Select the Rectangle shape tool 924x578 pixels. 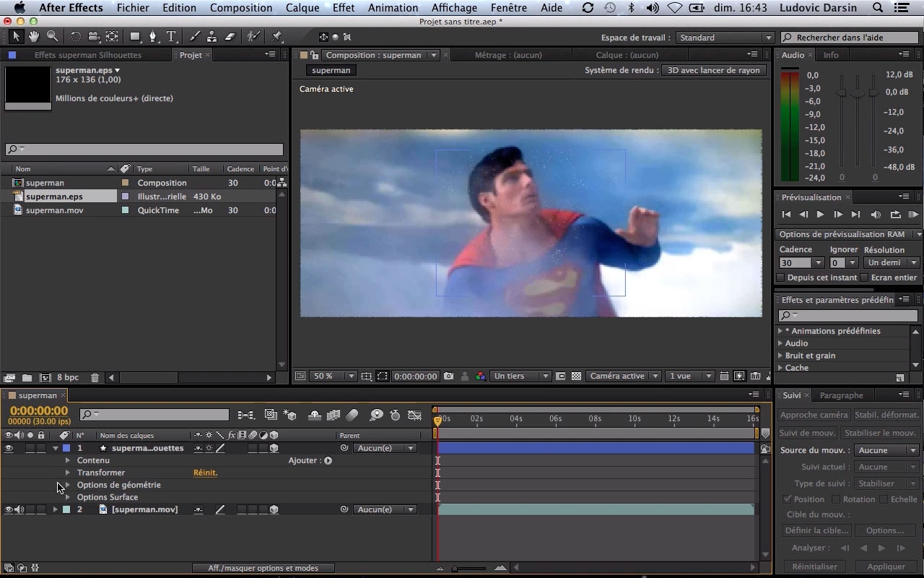coord(134,36)
